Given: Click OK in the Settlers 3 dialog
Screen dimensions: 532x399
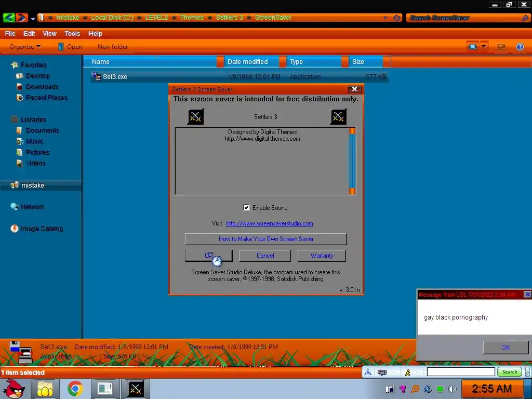Looking at the screenshot, I should (209, 256).
